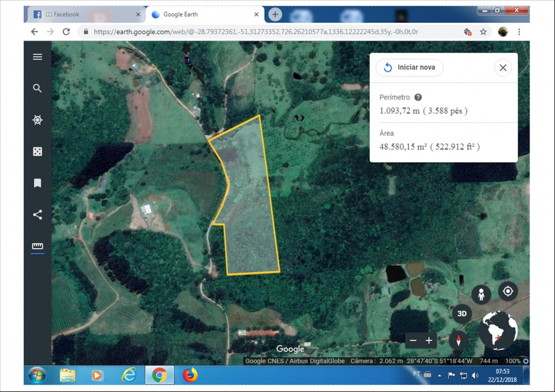
Task: Bookmark this page with the star
Action: point(483,32)
